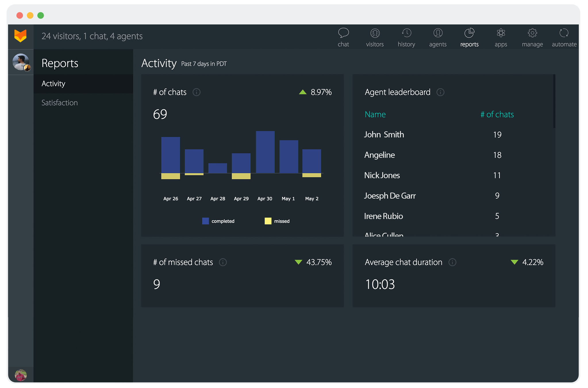Click the May 1 chart bar
The height and width of the screenshot is (388, 588).
pos(289,157)
